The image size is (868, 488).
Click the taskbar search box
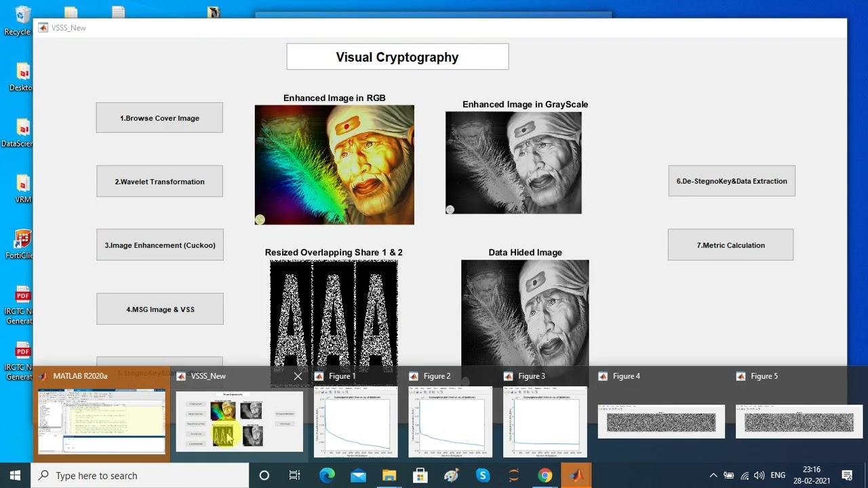click(x=140, y=475)
